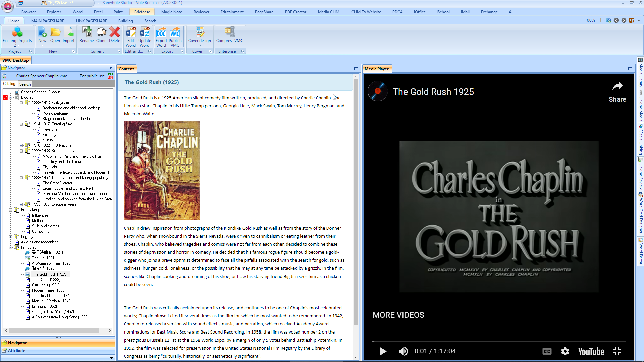The width and height of the screenshot is (644, 362).
Task: Exit fullscreen in the media player
Action: [617, 351]
